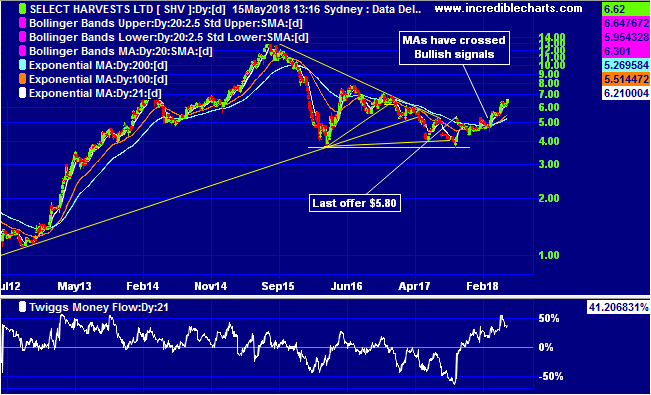Viewport: 651px width, 395px height.
Task: Click the 'MAs have crossed Bullish signals' caption
Action: coord(455,48)
